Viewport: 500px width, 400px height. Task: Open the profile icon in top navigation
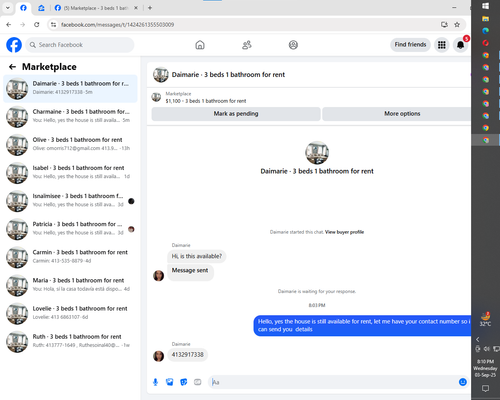tap(293, 45)
